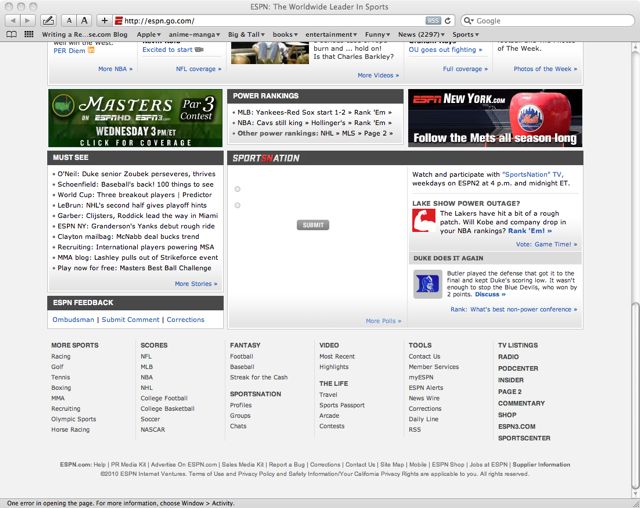Open SPORTSCENTER in footer navigation
Screen dimensions: 640x508
pos(524,438)
